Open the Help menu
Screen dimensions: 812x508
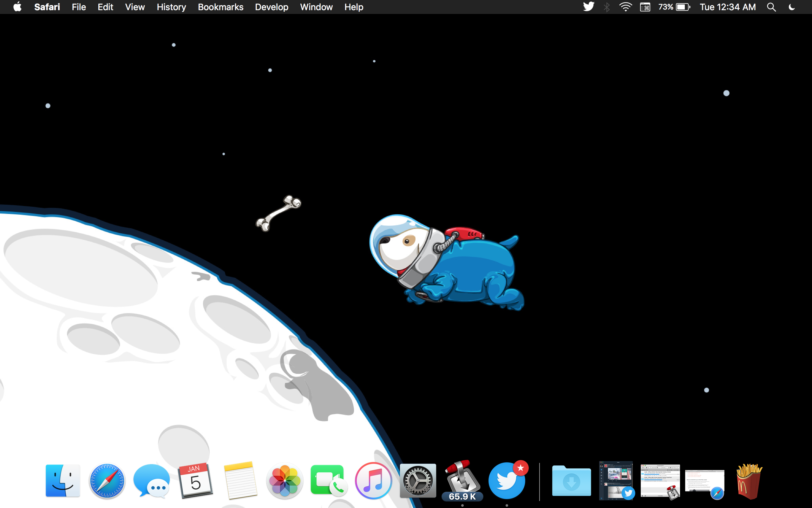click(354, 7)
